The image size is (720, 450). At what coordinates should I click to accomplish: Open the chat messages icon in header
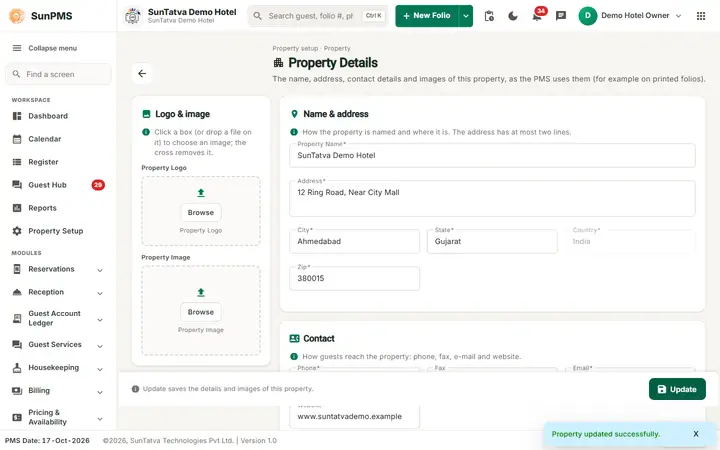coord(561,16)
